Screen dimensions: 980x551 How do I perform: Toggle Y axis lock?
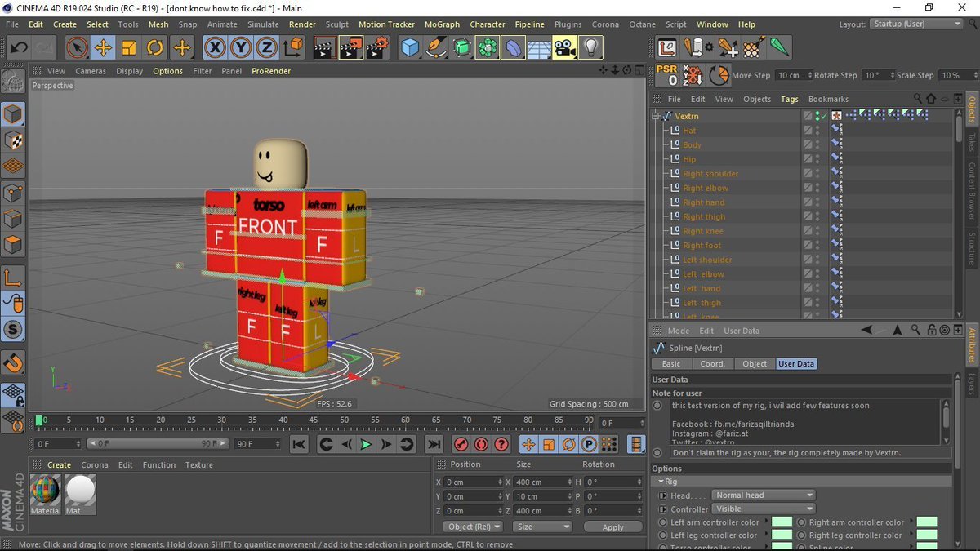pyautogui.click(x=241, y=47)
